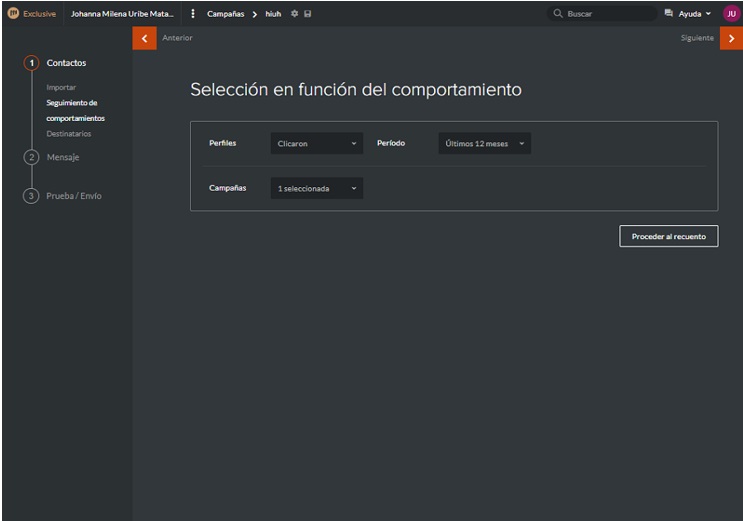Open the three-dot options menu
This screenshot has height=521, width=743.
193,14
